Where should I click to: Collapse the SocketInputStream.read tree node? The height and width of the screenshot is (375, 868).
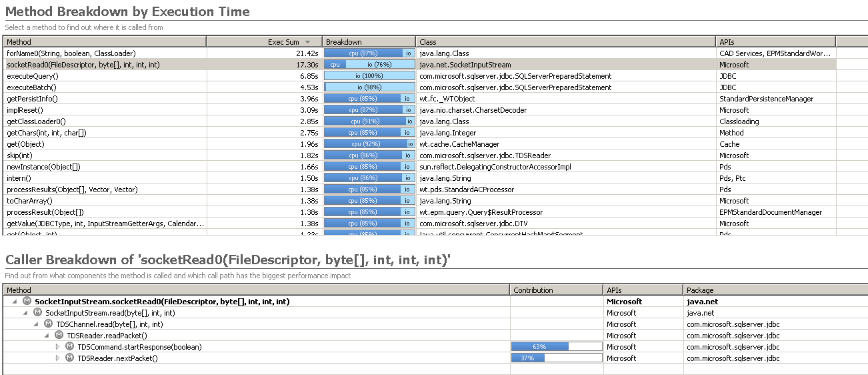[26, 313]
